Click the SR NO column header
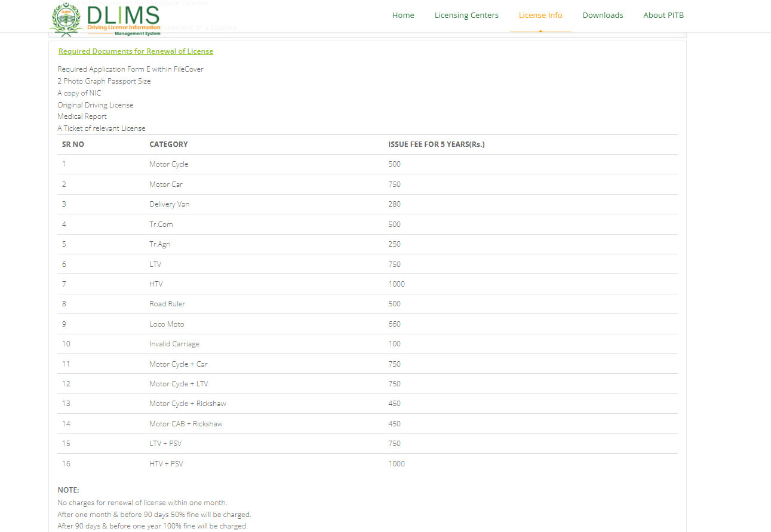 click(x=73, y=144)
